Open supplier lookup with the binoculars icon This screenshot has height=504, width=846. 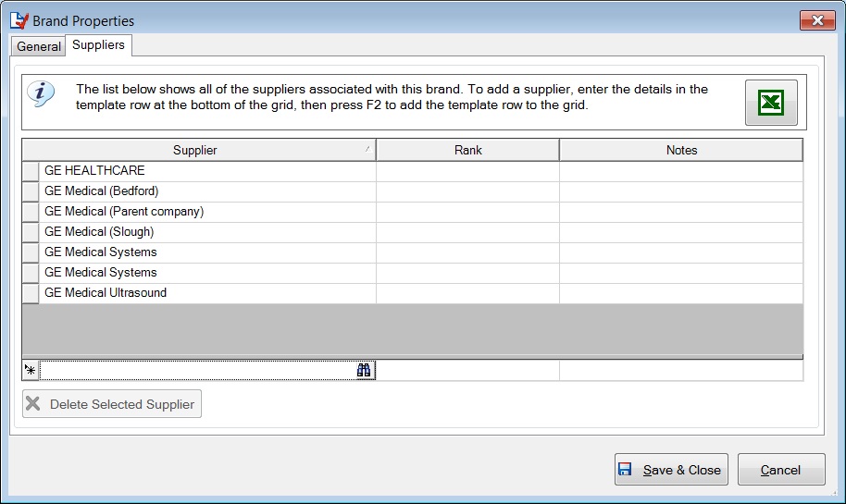[x=364, y=370]
